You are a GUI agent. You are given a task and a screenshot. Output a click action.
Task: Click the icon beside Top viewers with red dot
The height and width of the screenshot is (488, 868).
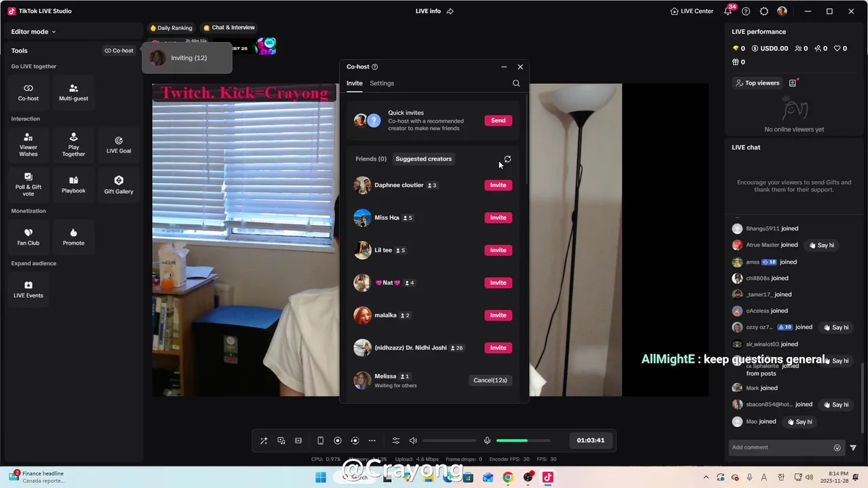click(793, 83)
